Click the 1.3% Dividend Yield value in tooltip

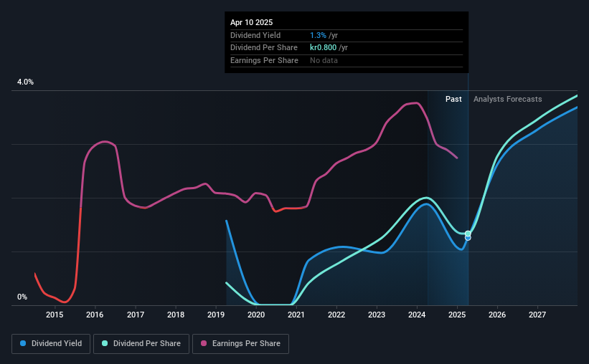pyautogui.click(x=318, y=35)
